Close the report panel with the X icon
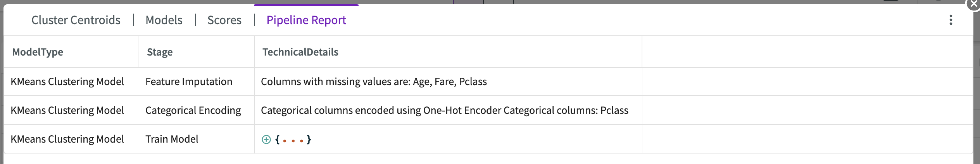 click(973, 5)
